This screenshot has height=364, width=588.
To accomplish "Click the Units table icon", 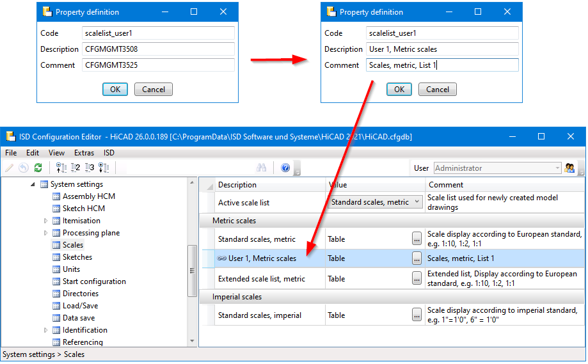I will [56, 269].
